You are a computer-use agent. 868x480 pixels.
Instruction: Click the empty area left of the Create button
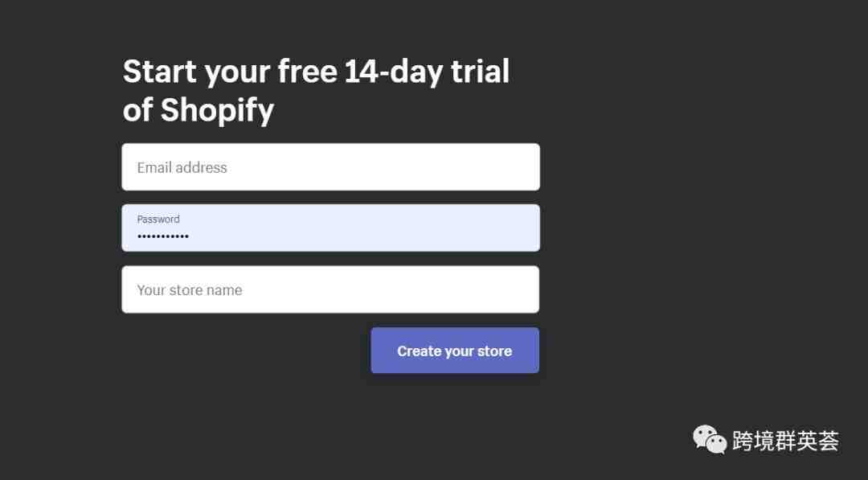click(247, 351)
